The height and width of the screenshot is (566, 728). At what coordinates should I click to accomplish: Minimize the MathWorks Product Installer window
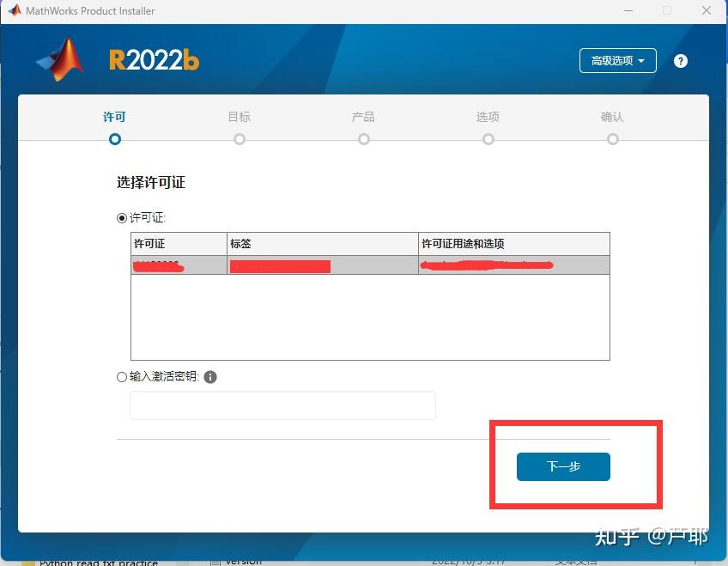(x=628, y=10)
